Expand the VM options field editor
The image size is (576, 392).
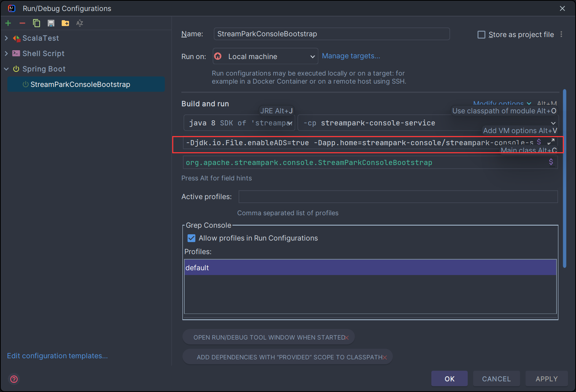pyautogui.click(x=551, y=142)
